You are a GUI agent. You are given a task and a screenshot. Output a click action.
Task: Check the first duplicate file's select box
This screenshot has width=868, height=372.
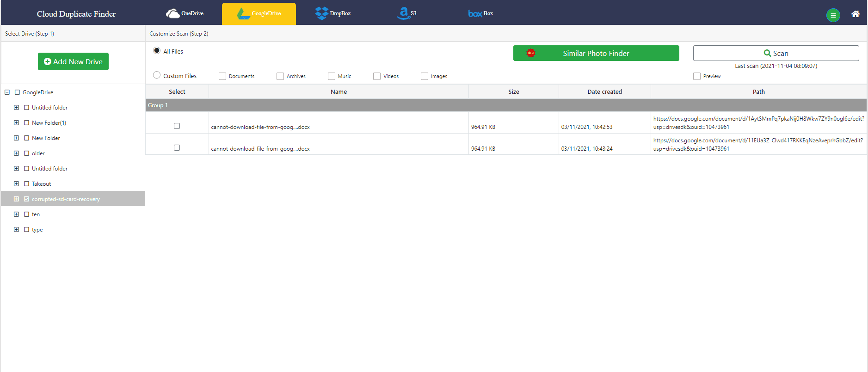coord(177,126)
